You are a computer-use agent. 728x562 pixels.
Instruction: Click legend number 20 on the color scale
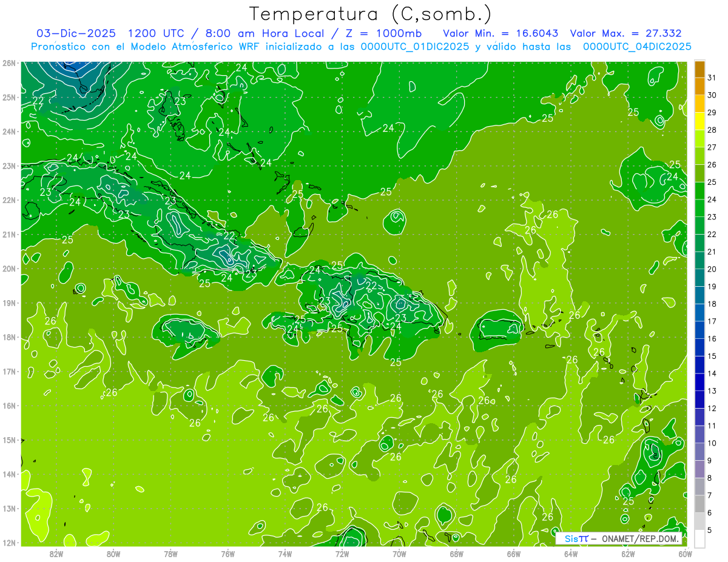coord(712,269)
